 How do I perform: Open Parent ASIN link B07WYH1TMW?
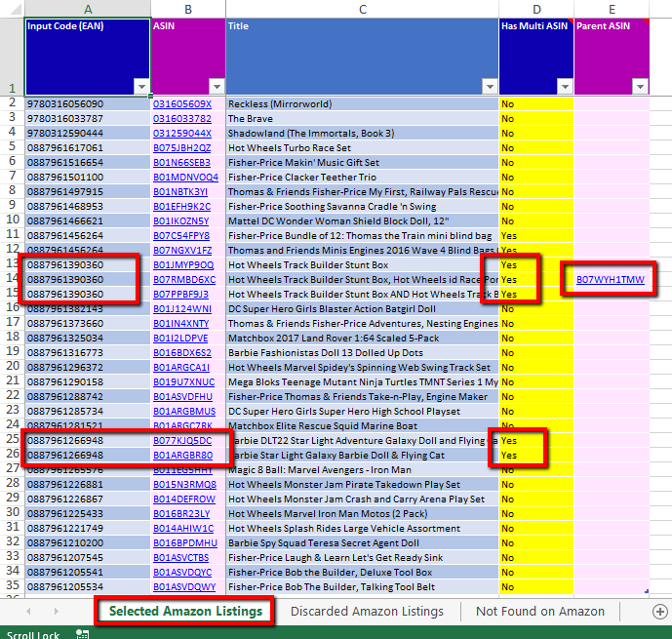pyautogui.click(x=611, y=279)
